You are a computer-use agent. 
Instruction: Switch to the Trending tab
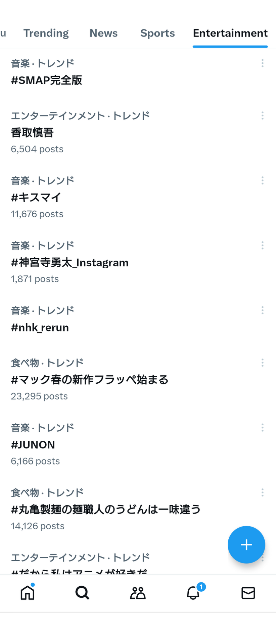tap(46, 33)
